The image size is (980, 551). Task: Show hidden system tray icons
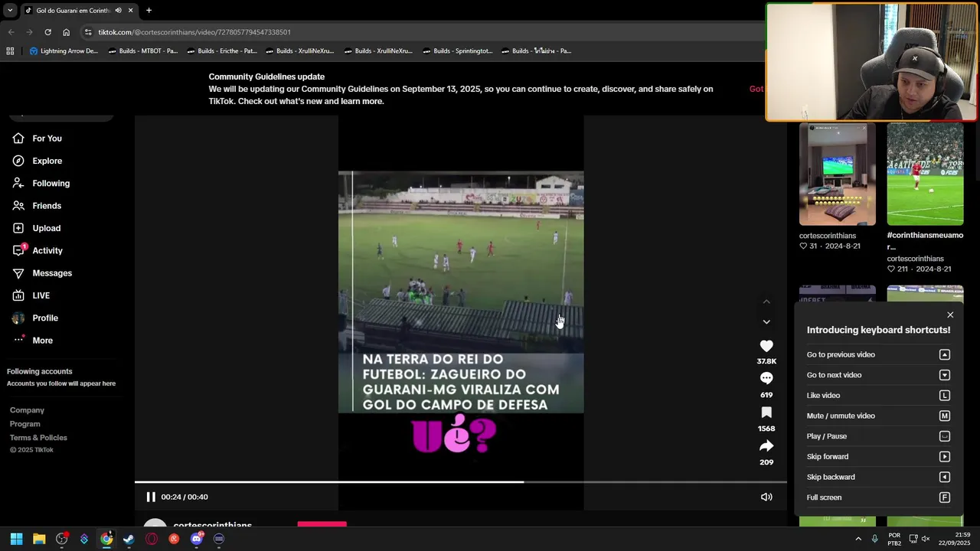point(858,539)
